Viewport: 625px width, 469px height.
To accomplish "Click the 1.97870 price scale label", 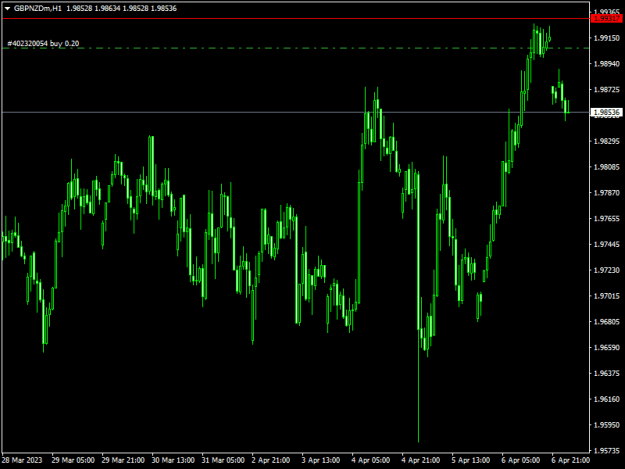I will tap(607, 193).
